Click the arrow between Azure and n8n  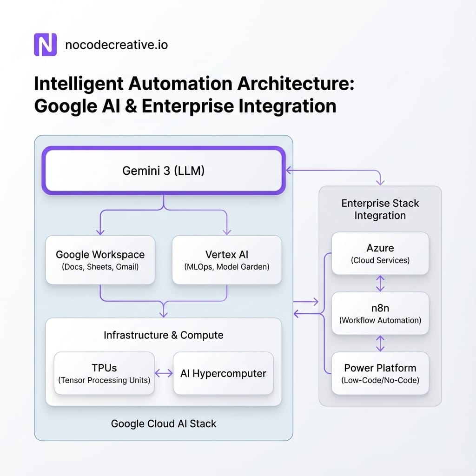380,283
